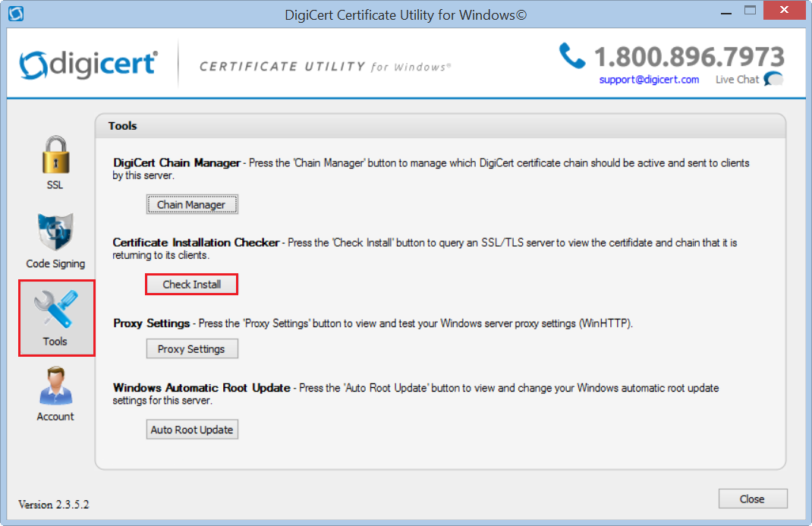Image resolution: width=812 pixels, height=526 pixels.
Task: Click the 1.800.896.7973 phone number
Action: 689,56
